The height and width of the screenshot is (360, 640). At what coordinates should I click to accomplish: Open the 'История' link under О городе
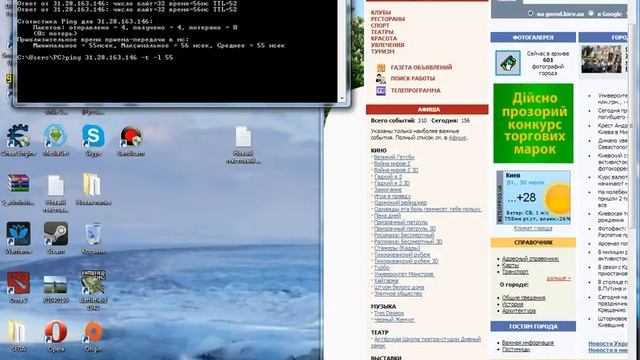tap(513, 304)
